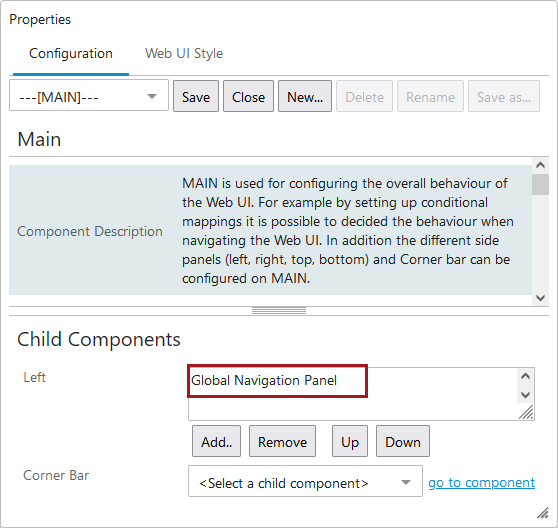Click the Corner Bar dropdown arrow
This screenshot has height=528, width=558.
tap(406, 482)
